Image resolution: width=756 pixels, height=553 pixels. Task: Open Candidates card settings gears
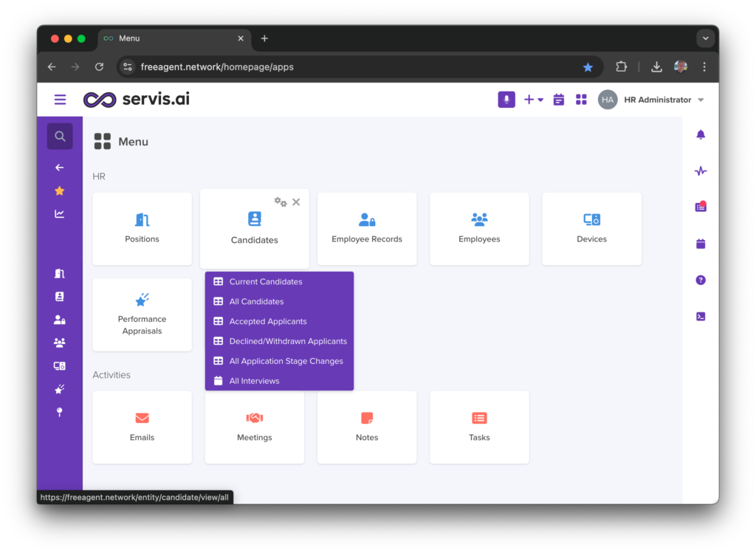[280, 202]
